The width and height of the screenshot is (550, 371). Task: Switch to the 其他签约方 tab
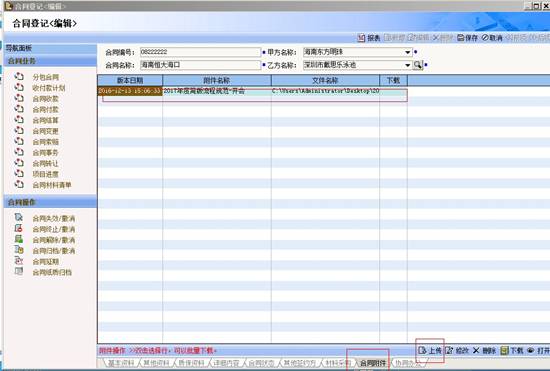pyautogui.click(x=300, y=363)
